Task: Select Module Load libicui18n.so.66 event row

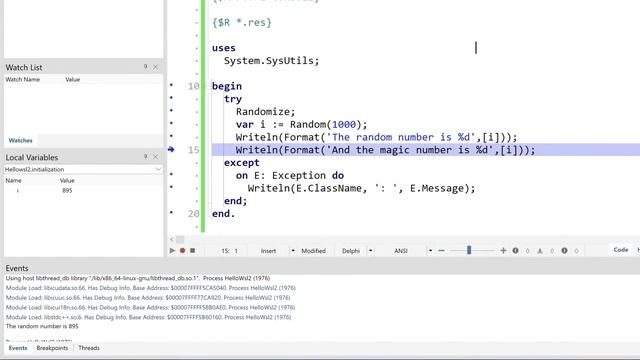Action: pos(150,308)
